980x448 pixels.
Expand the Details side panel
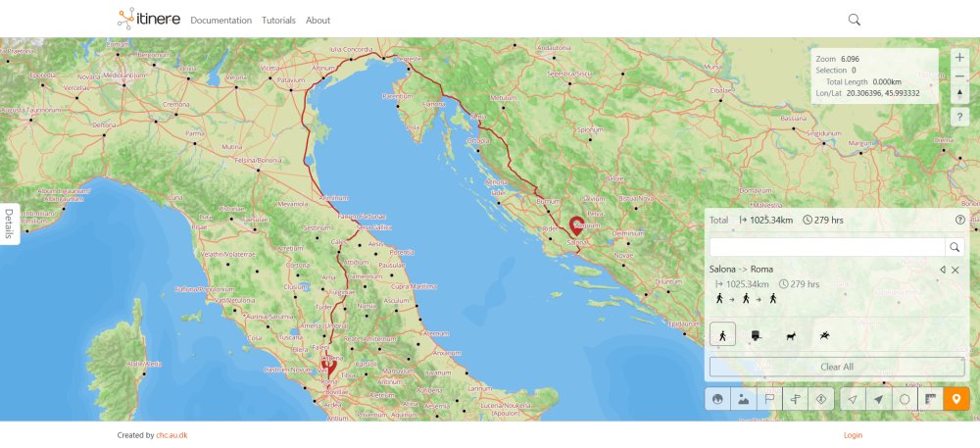(9, 224)
